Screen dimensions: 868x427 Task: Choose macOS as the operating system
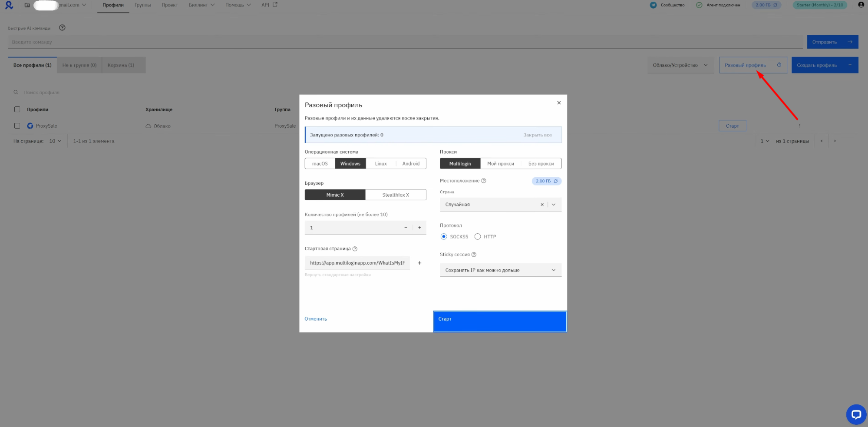[320, 164]
